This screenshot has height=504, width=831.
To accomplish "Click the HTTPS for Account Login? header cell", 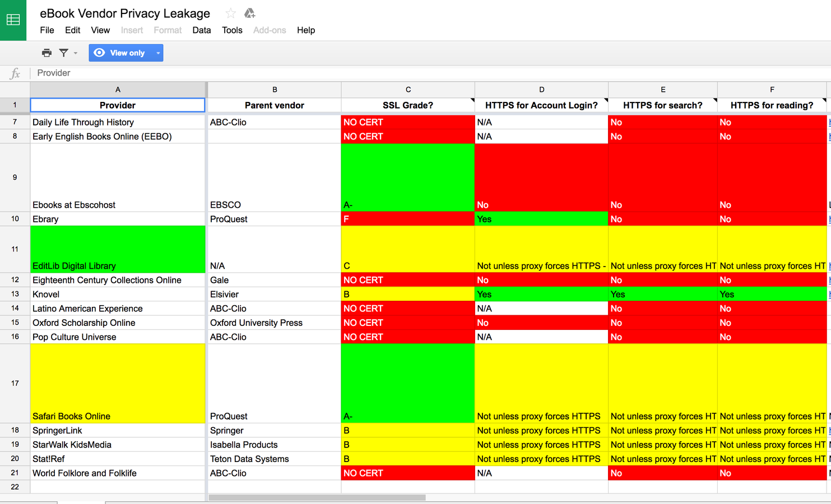I will tap(541, 105).
